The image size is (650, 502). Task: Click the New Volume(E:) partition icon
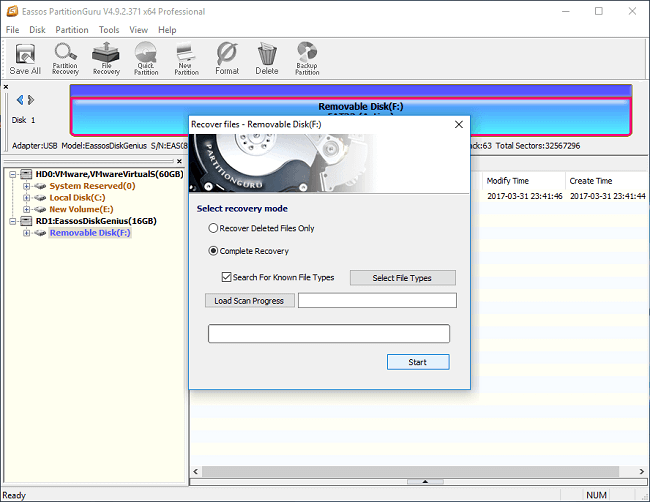pyautogui.click(x=40, y=209)
